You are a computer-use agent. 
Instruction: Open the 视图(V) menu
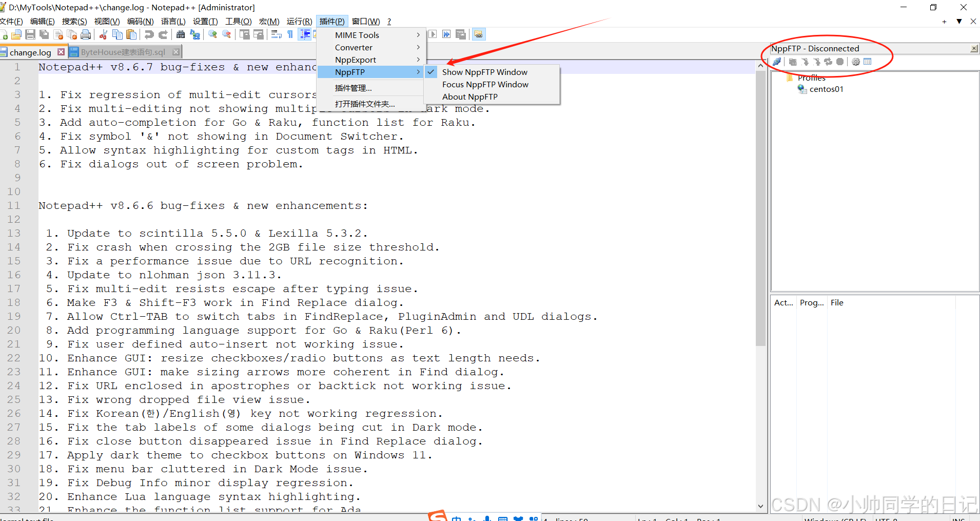pos(107,21)
